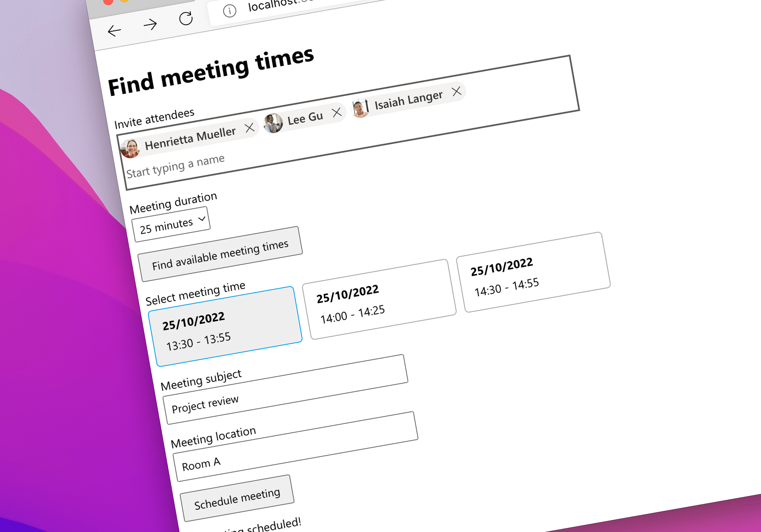Select the 13:30 - 13:55 meeting slot

coord(225,326)
